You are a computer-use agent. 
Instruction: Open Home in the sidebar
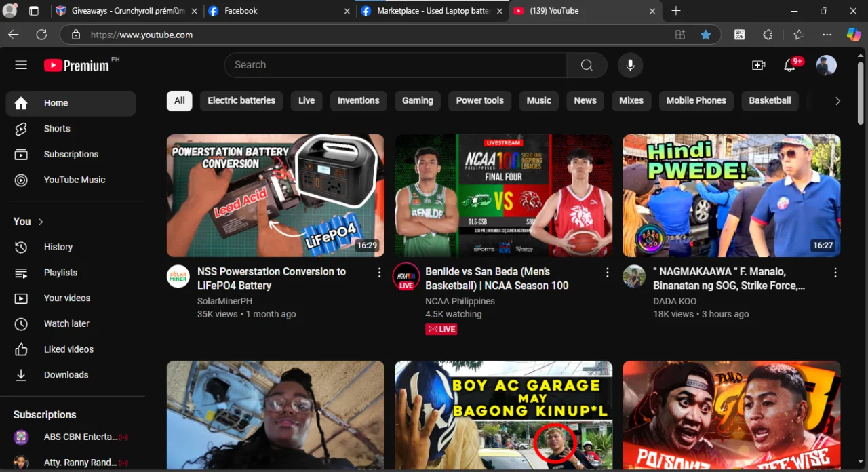[x=71, y=103]
